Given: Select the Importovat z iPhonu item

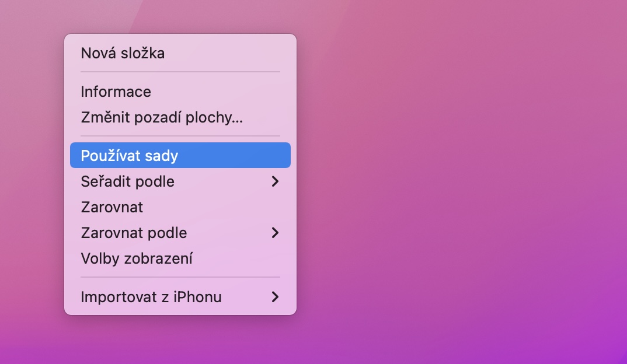Looking at the screenshot, I should [151, 297].
